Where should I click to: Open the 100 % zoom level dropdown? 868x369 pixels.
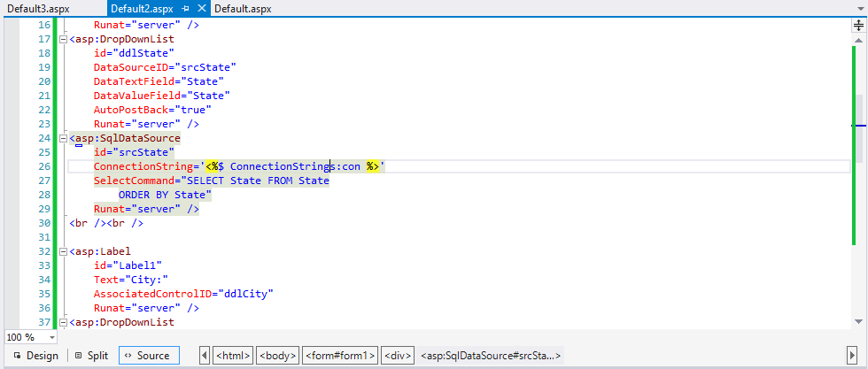(x=52, y=337)
